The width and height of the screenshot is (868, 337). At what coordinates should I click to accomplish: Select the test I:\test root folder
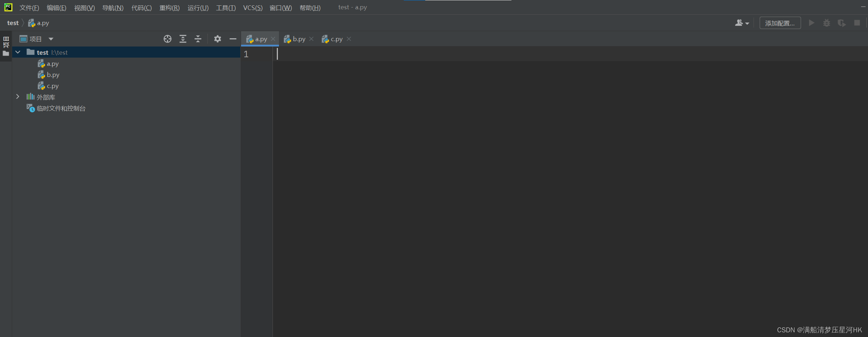pos(126,52)
